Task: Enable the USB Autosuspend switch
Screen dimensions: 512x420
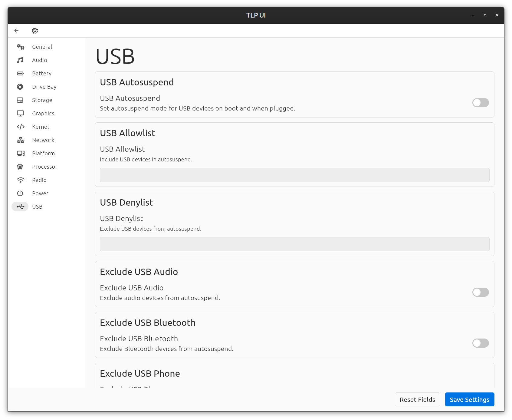Action: click(x=481, y=103)
